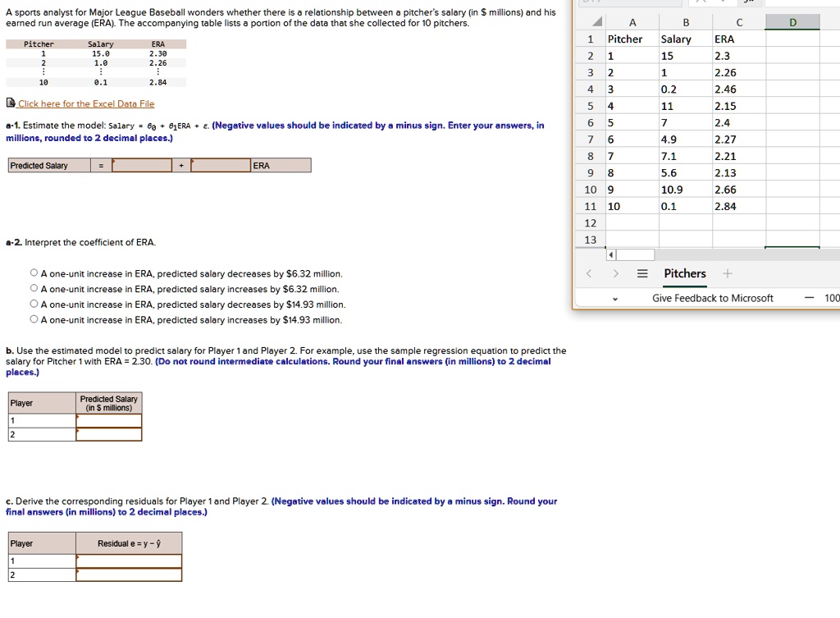This screenshot has height=618, width=840.
Task: Go to the next sheet with the right arrow
Action: (615, 273)
